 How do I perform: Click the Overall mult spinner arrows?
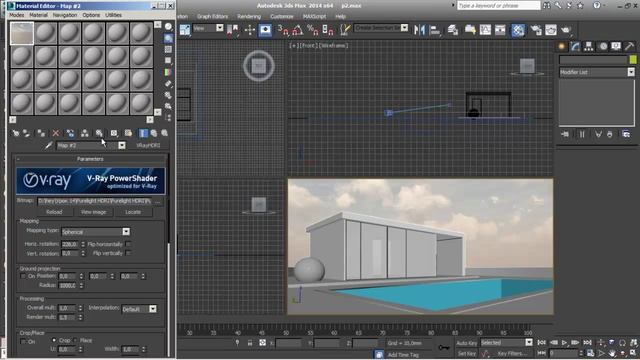(x=80, y=308)
